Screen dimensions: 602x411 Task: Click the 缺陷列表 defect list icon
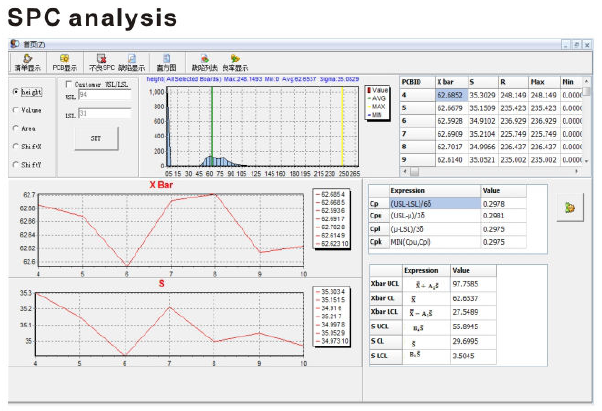[205, 61]
